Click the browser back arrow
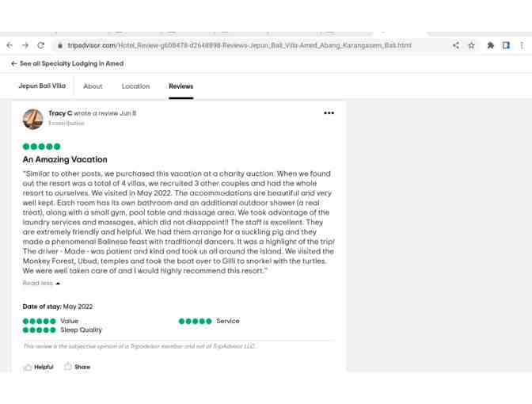 (x=9, y=46)
